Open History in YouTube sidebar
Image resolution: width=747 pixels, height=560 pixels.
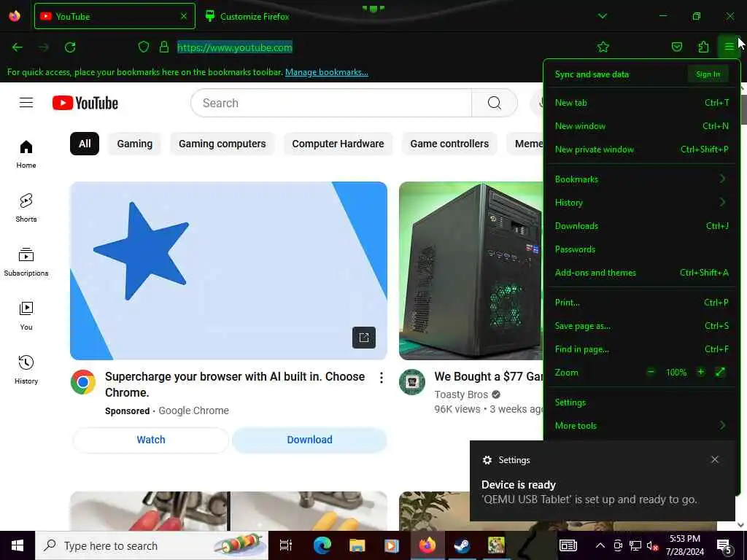click(x=26, y=370)
